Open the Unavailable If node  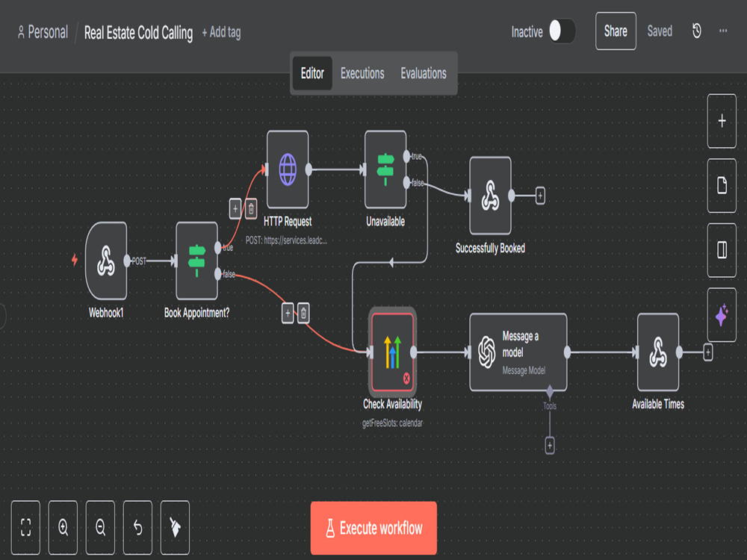coord(385,169)
